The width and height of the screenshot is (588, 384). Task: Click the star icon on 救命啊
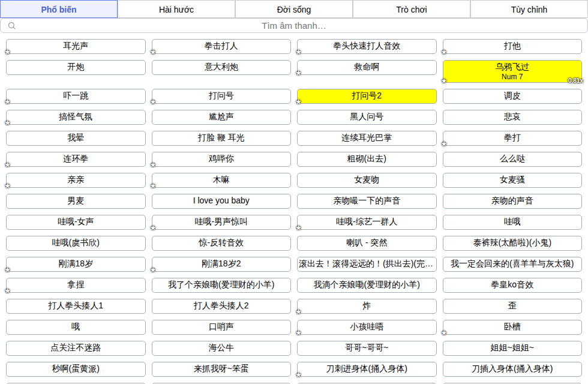[299, 73]
